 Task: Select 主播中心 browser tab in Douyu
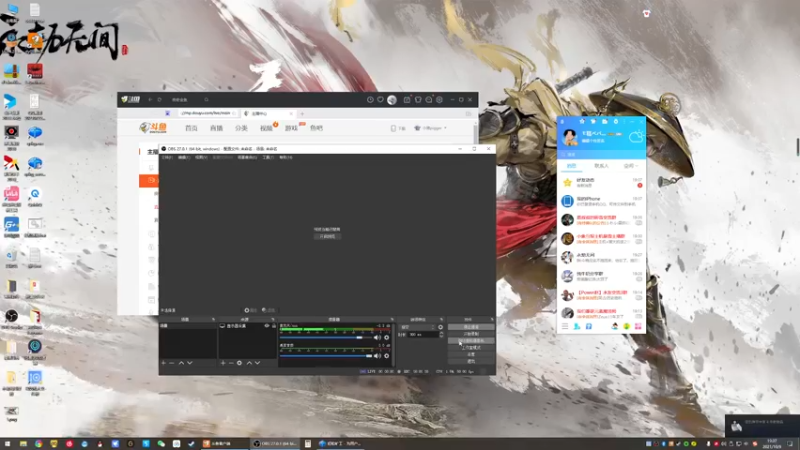pyautogui.click(x=267, y=113)
